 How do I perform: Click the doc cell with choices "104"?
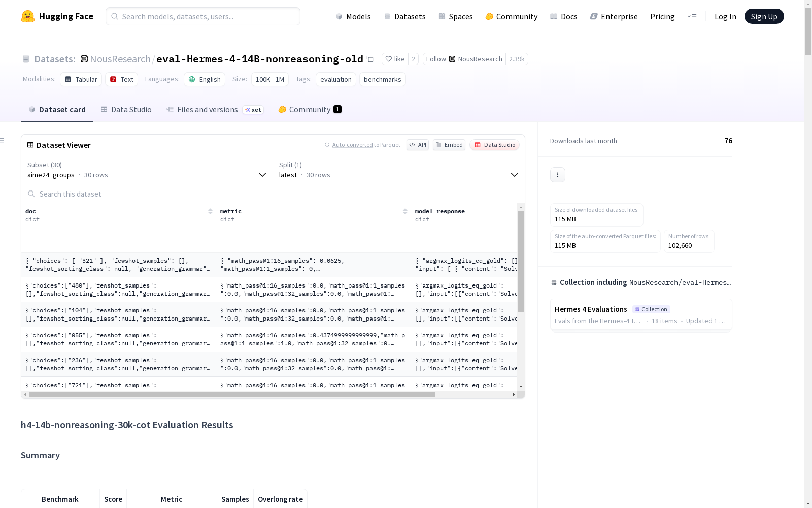pos(119,314)
